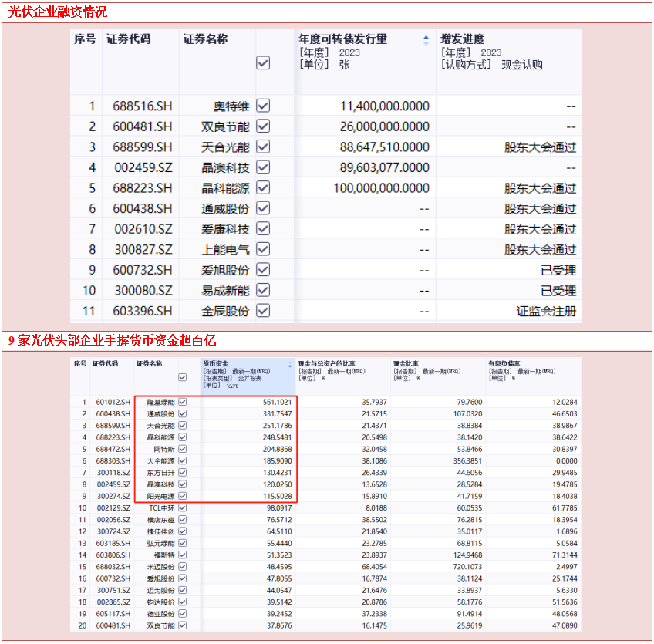Click 证券名称 header in the 货币资金 table

coord(150,363)
